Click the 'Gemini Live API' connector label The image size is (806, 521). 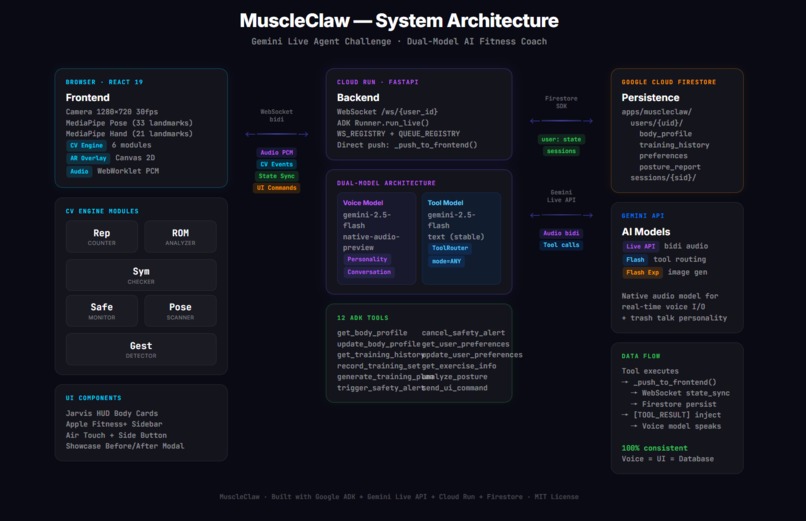click(x=561, y=196)
